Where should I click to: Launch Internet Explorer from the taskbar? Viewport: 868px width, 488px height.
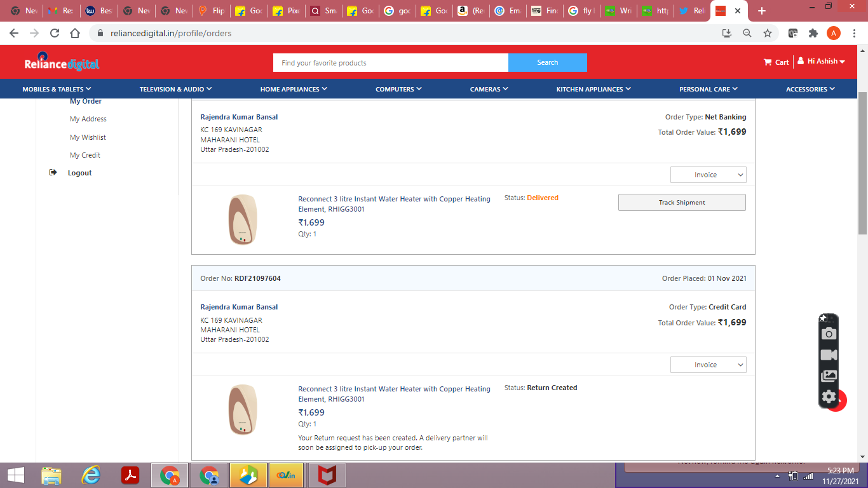coord(91,475)
